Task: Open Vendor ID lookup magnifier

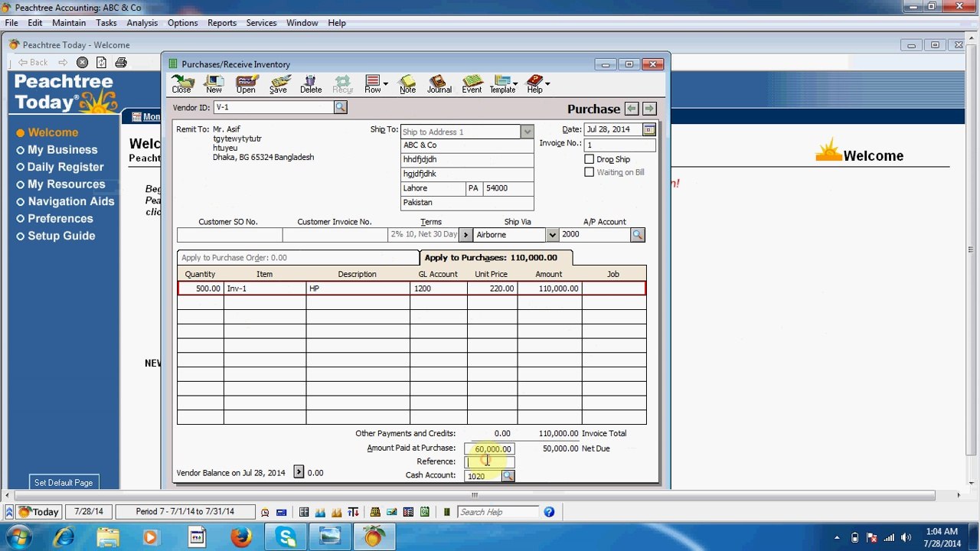Action: pyautogui.click(x=340, y=107)
